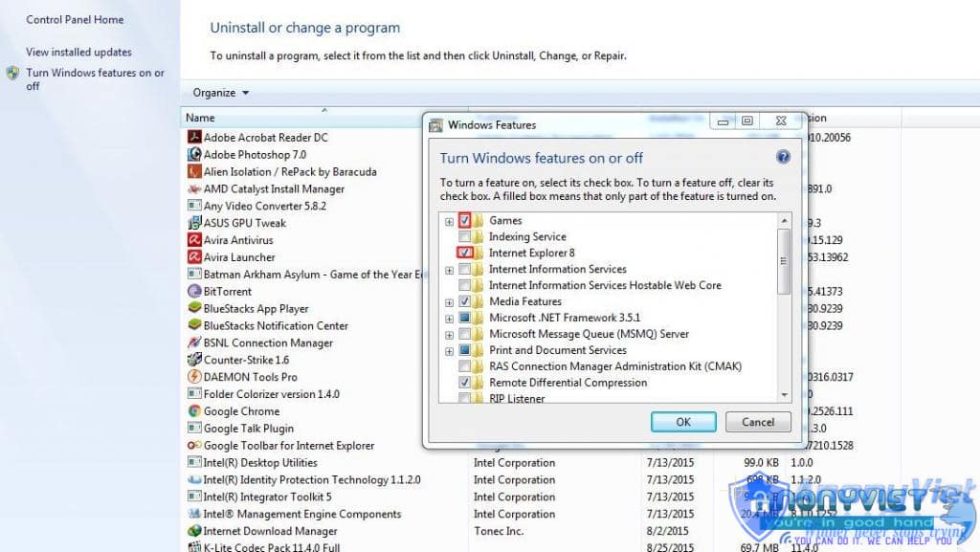Click the Google Chrome icon
This screenshot has width=980, height=552.
(194, 410)
